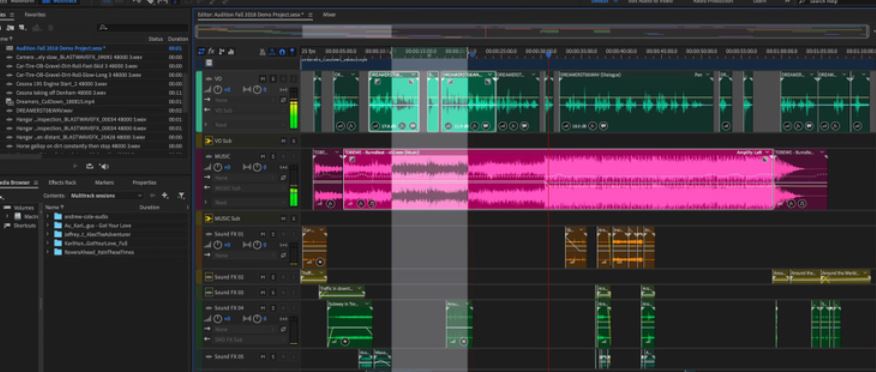The width and height of the screenshot is (876, 372).
Task: Solo the VO track
Action: coord(273,79)
